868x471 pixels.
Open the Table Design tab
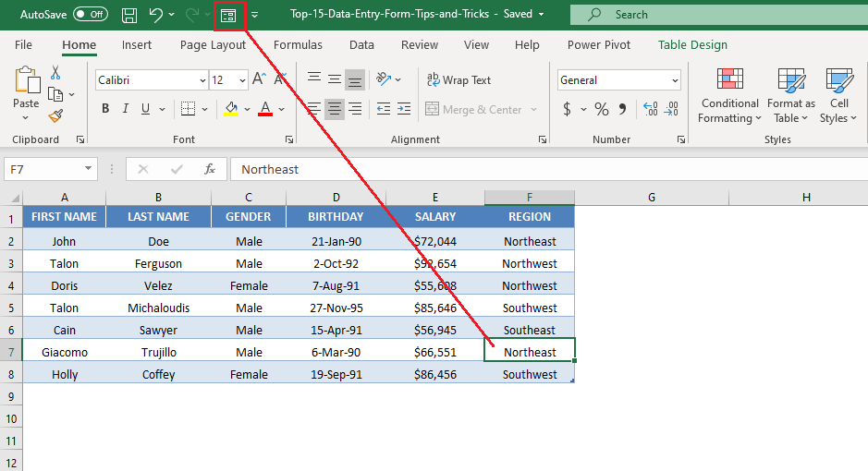click(x=692, y=44)
